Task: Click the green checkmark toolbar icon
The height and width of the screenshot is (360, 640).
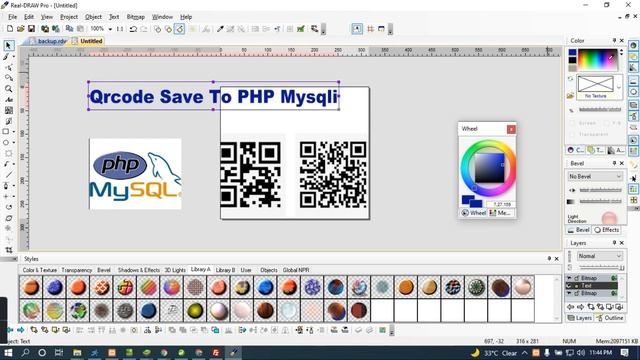Action: (301, 29)
